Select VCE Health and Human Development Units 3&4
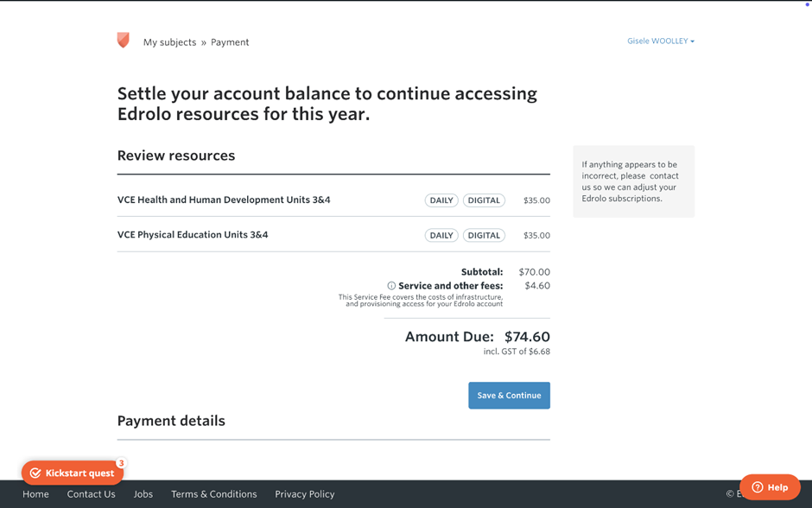Viewport: 812px width, 508px height. pyautogui.click(x=224, y=200)
